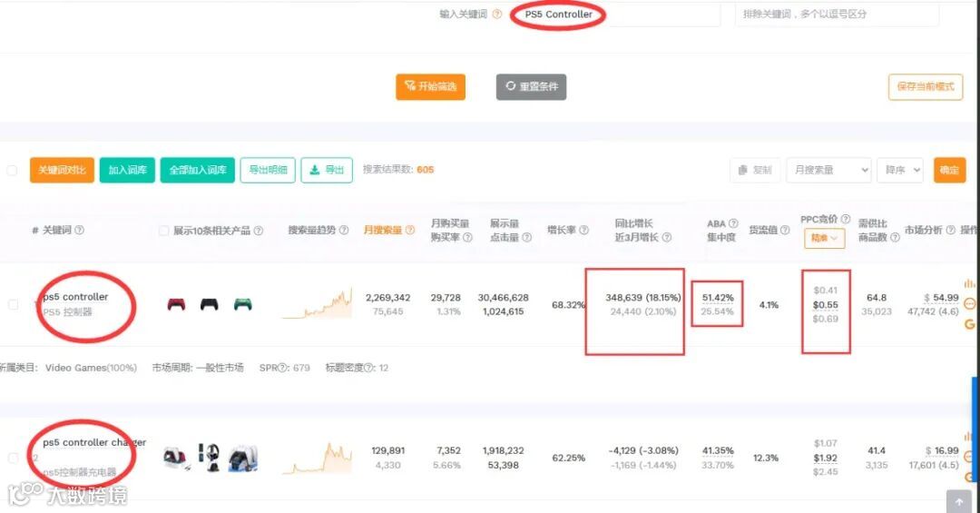980x513 pixels.
Task: Click the help icon beside 输入关键词 label
Action: (497, 14)
